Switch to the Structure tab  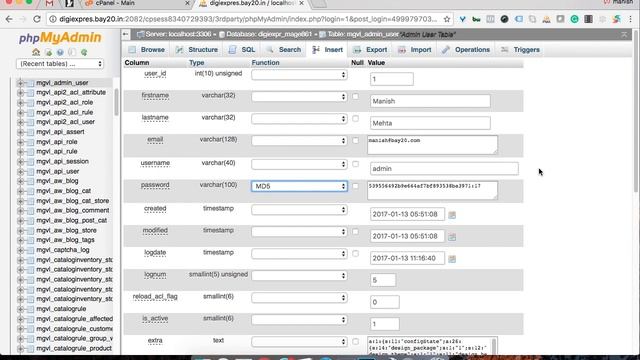(x=196, y=50)
